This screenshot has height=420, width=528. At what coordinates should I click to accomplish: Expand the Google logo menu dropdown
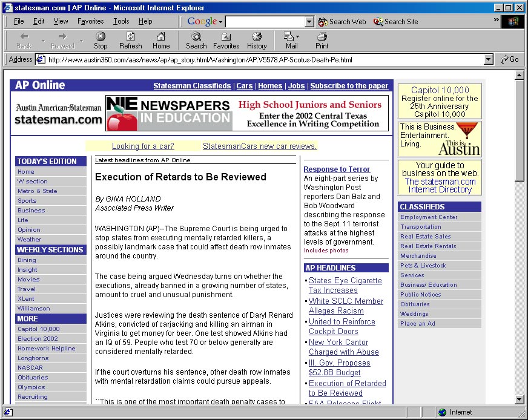pos(220,22)
